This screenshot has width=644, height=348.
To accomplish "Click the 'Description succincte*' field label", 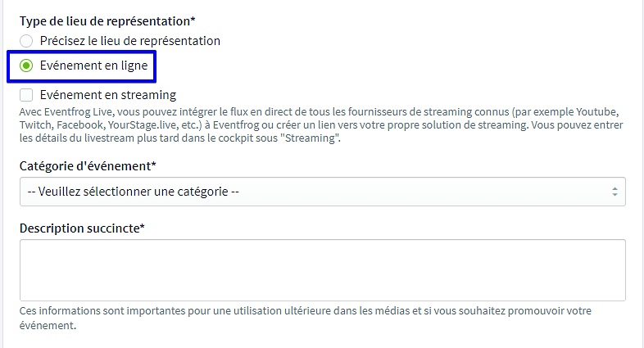I will [82, 228].
